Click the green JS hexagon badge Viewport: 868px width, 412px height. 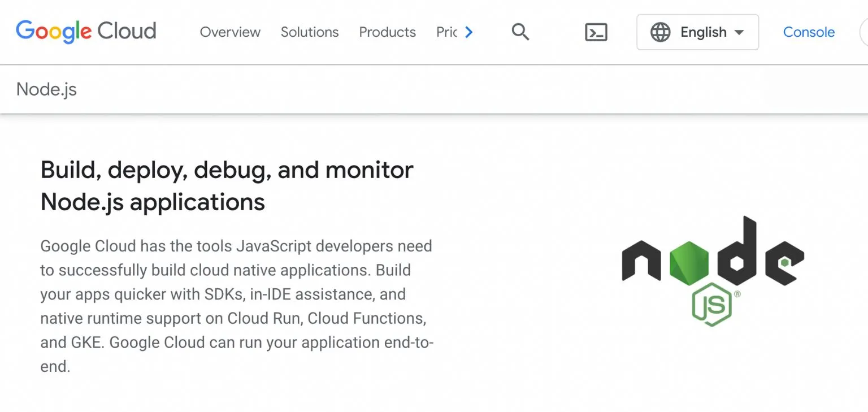711,305
